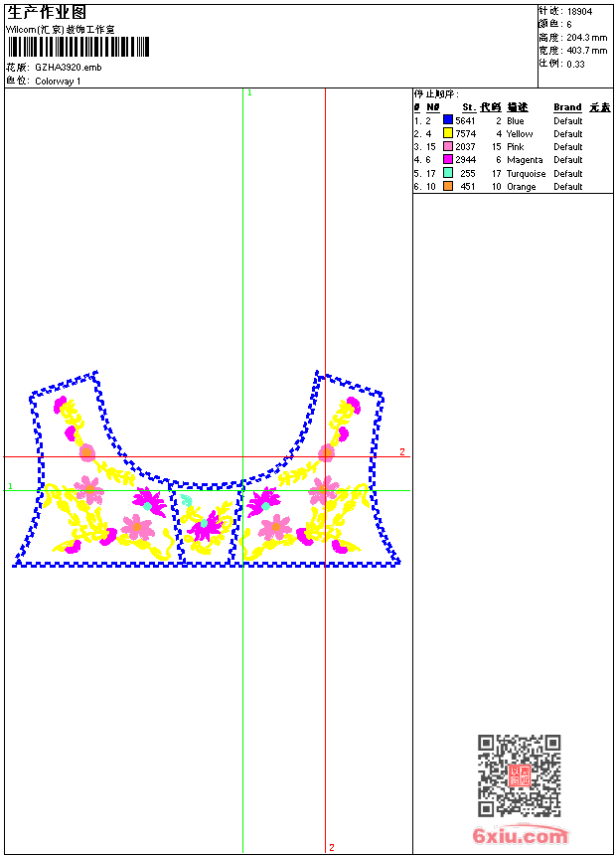Select the turquoise thread color swatch
The height and width of the screenshot is (855, 616).
(x=447, y=173)
